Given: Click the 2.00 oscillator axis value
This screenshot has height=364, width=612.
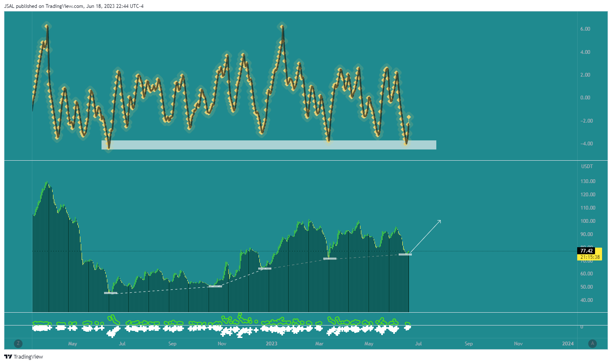Looking at the screenshot, I should [x=585, y=75].
